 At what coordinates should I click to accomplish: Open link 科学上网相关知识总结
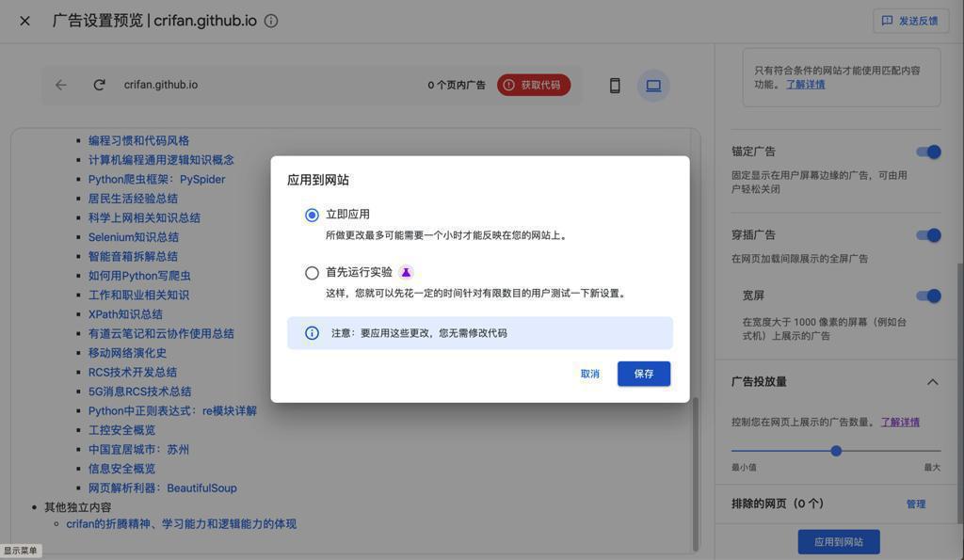[144, 217]
